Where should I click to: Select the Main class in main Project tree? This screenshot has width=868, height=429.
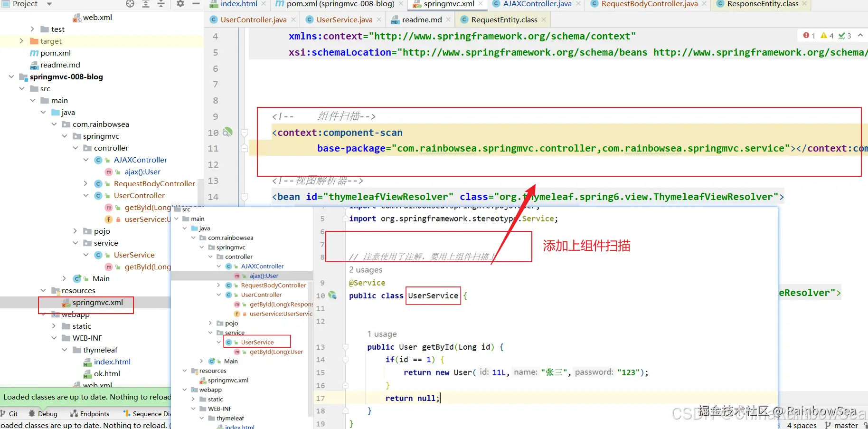[x=101, y=278]
